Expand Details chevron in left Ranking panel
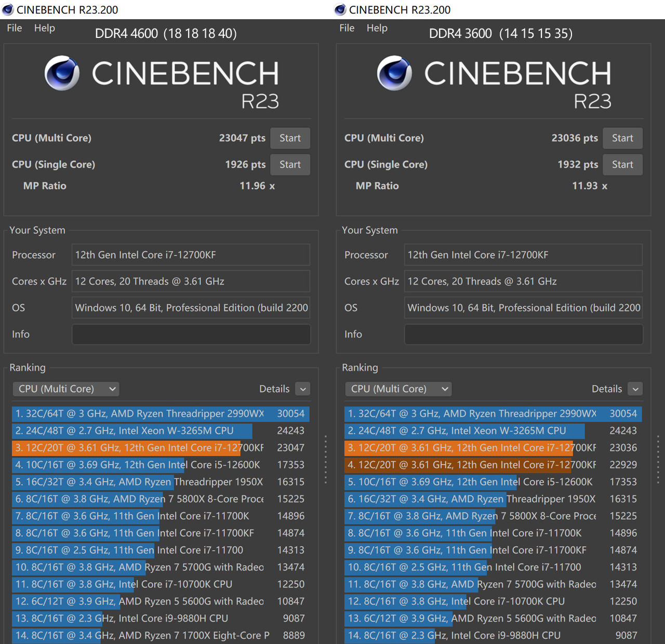 point(303,389)
